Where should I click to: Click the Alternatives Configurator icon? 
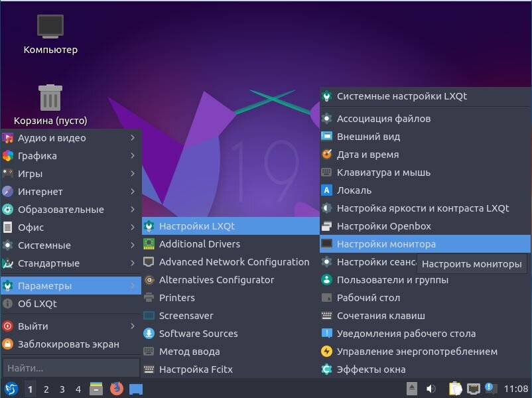point(149,280)
